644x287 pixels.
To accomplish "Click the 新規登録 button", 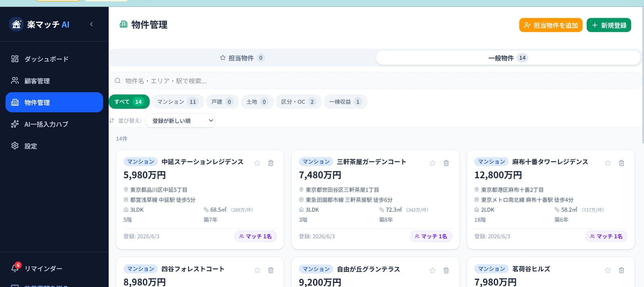I will point(609,25).
